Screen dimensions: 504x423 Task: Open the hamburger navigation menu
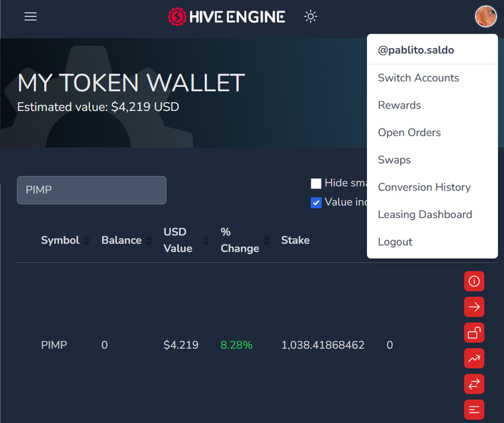(31, 16)
